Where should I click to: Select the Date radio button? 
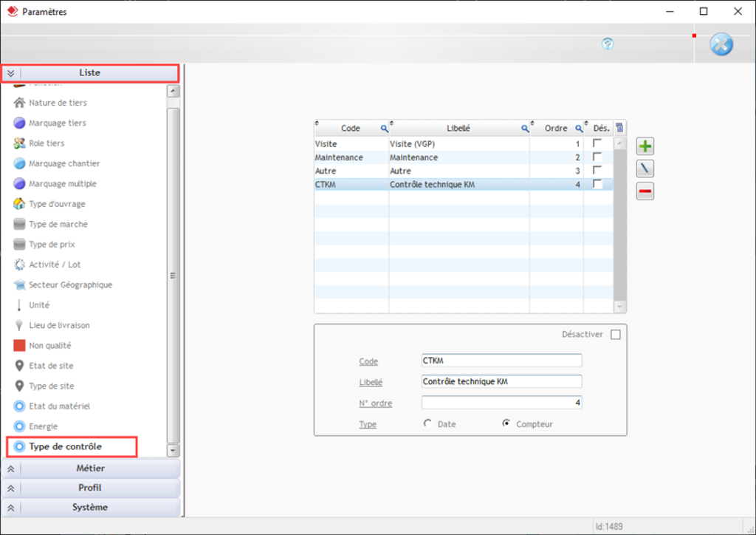click(x=427, y=424)
